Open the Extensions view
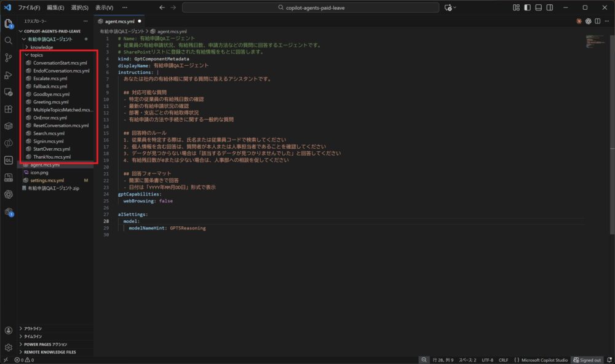The image size is (615, 364). pos(8,109)
